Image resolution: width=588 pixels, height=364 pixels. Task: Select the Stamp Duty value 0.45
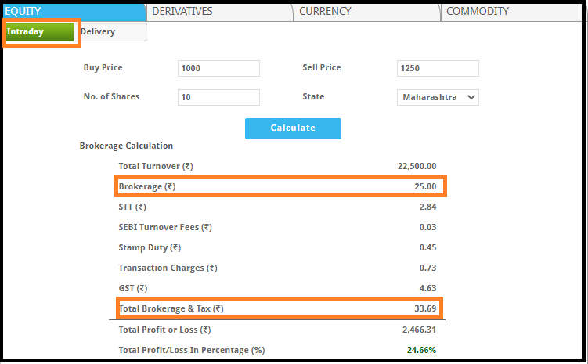click(x=427, y=247)
